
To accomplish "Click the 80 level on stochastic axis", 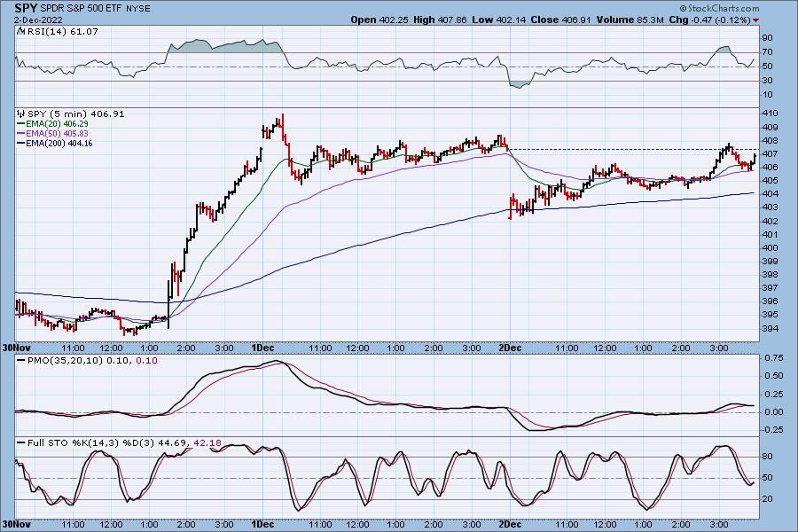I will click(768, 457).
